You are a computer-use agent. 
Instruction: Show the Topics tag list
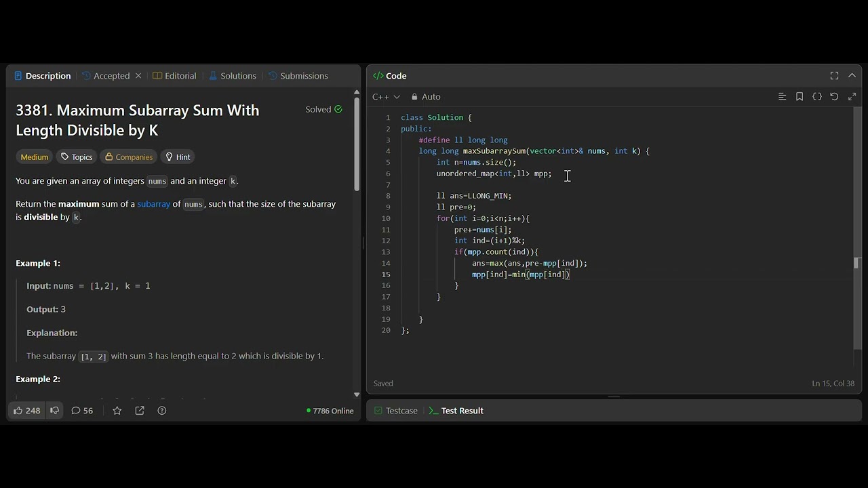click(77, 157)
